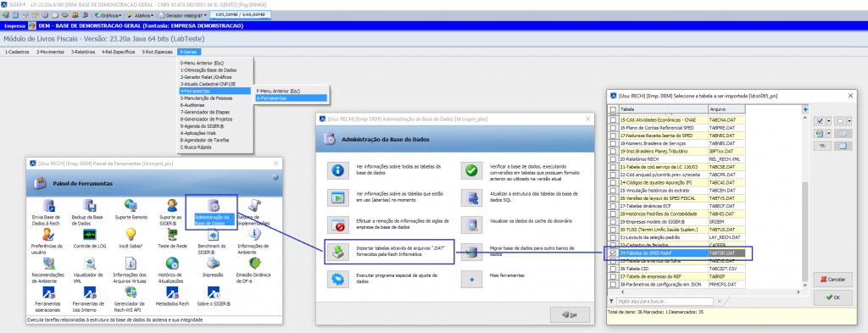Check the 38-Parâmetros de configuração em JSON checkbox

click(613, 285)
